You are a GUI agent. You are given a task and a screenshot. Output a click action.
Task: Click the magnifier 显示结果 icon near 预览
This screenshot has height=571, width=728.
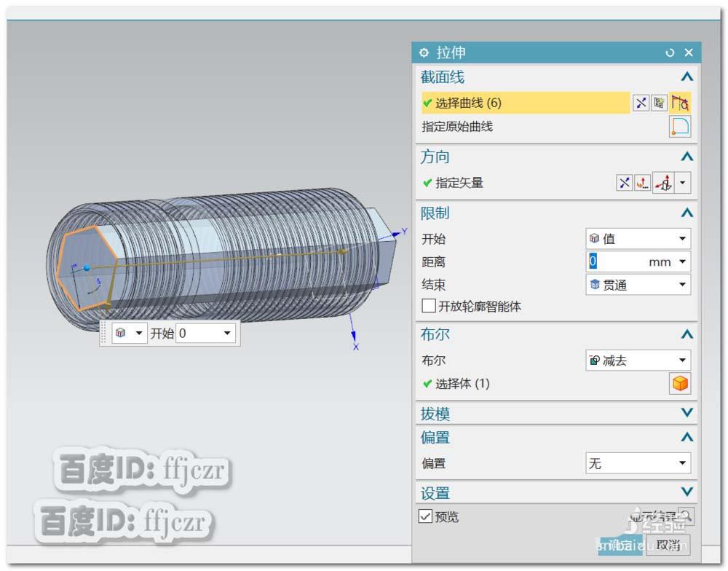pyautogui.click(x=685, y=515)
